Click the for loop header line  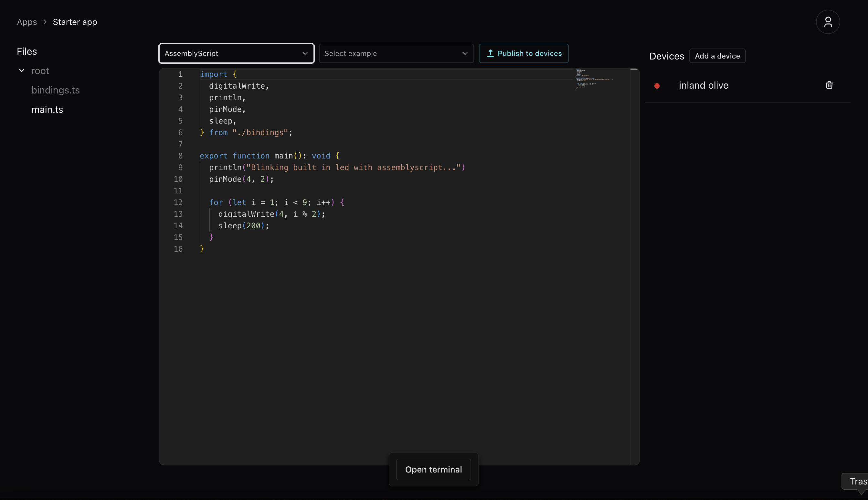pyautogui.click(x=277, y=202)
